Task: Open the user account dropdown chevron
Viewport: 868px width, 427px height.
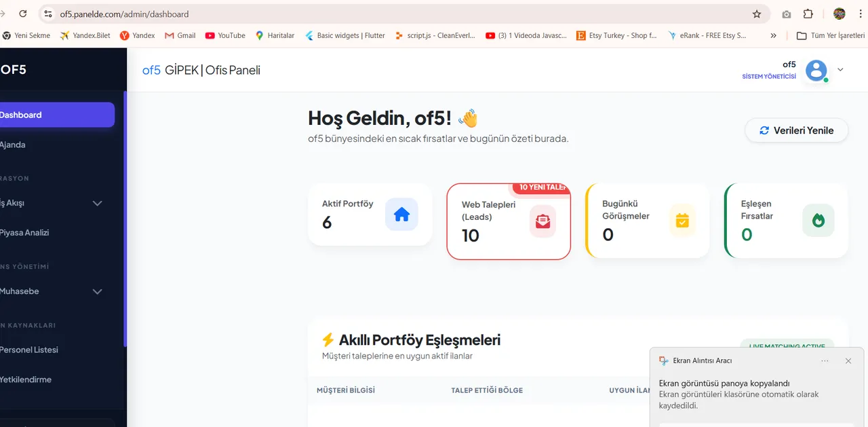Action: [841, 69]
